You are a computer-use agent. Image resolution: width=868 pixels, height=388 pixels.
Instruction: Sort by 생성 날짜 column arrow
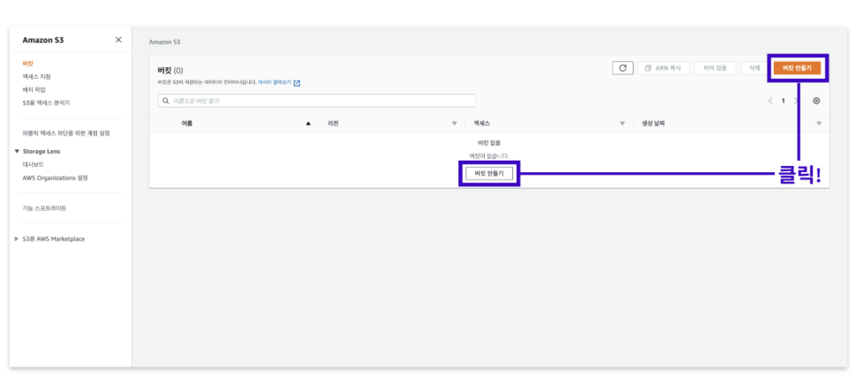point(819,124)
